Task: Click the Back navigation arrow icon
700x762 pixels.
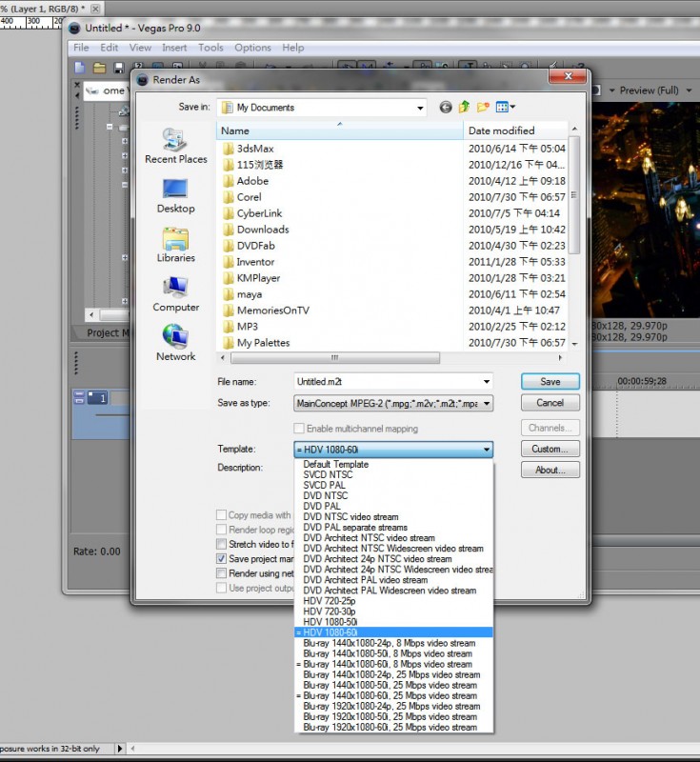Action: coord(446,108)
